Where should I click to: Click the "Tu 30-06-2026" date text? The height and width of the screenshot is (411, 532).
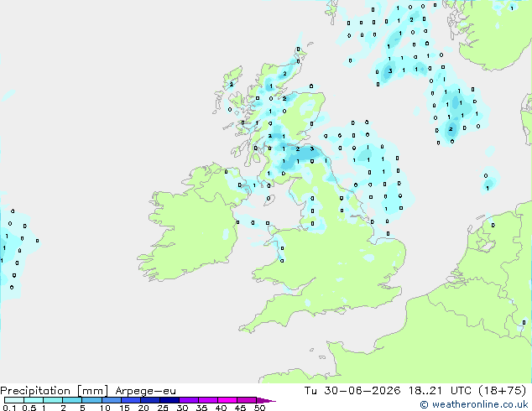(x=352, y=391)
